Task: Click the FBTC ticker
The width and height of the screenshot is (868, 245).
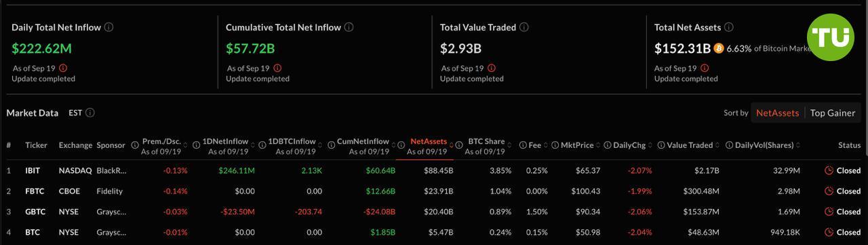Action: tap(35, 191)
